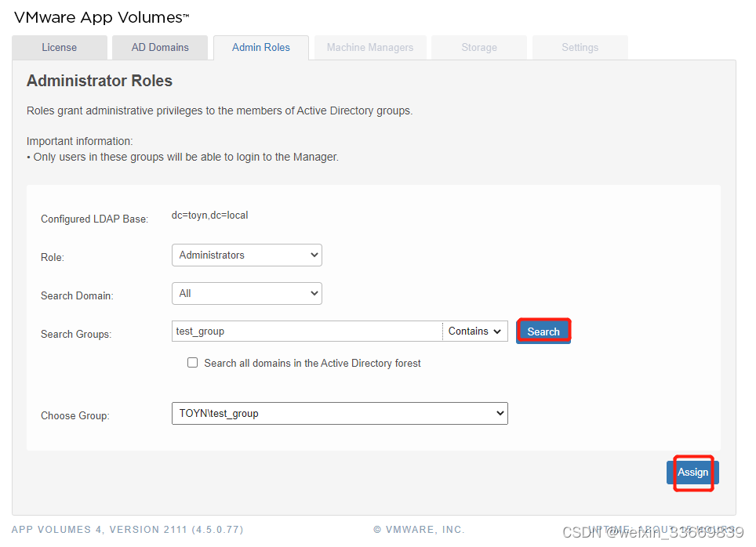This screenshot has width=756, height=547.
Task: Click the Administrator Roles heading
Action: [100, 81]
